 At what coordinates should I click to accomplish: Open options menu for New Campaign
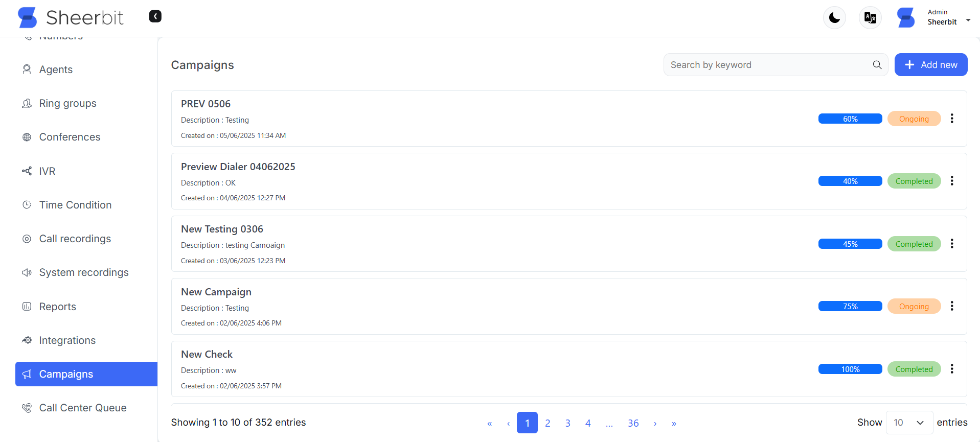(951, 306)
